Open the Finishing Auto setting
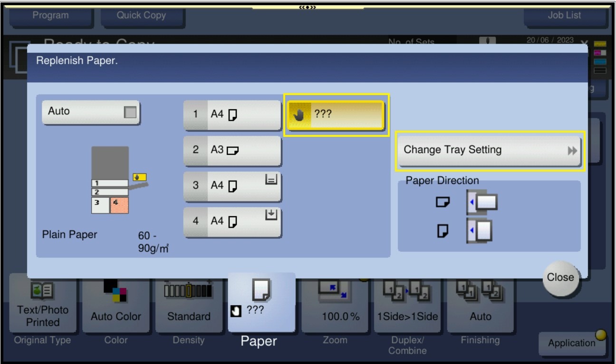616x364 pixels. [480, 292]
